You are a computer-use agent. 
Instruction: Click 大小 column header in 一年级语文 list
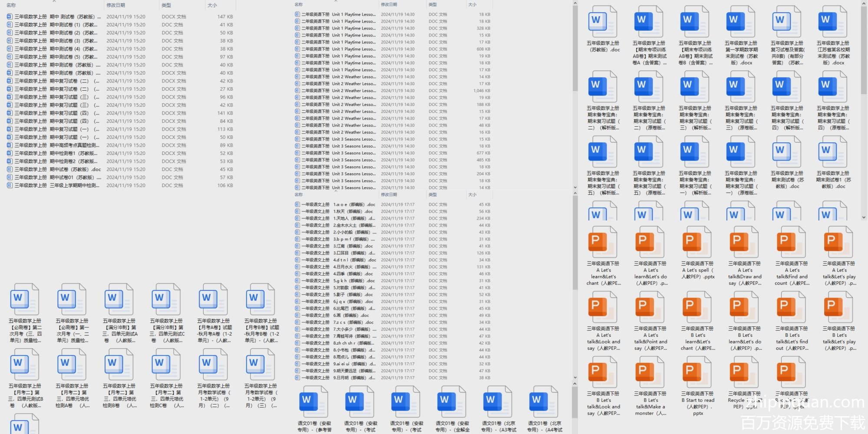pos(472,195)
